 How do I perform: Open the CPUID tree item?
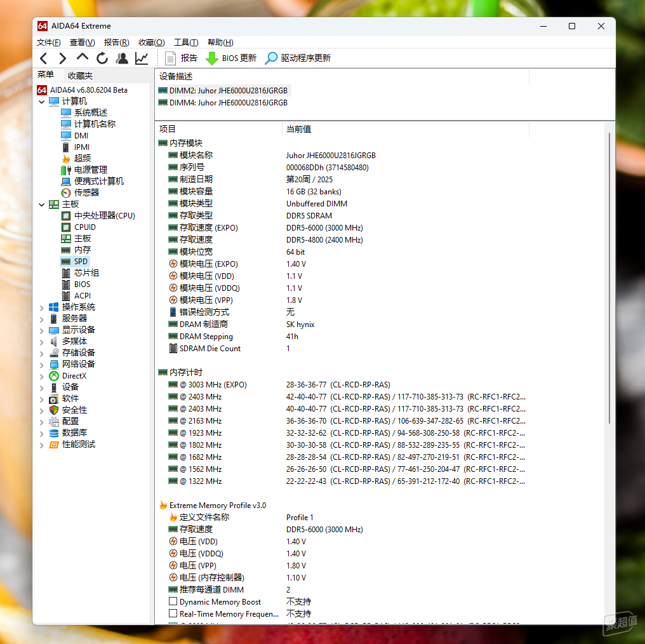pos(78,227)
